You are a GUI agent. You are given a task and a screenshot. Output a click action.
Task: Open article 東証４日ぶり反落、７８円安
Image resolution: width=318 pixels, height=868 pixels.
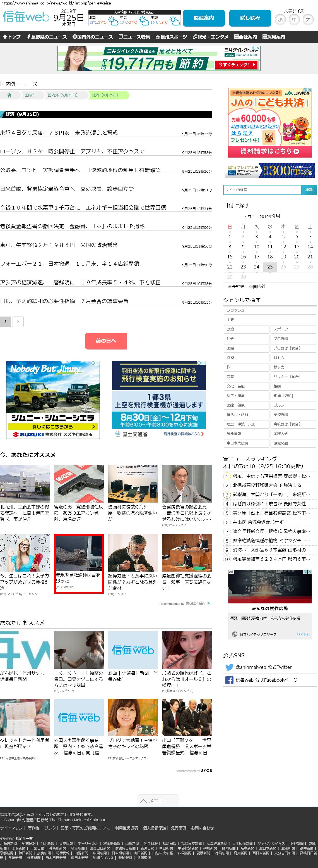pos(59,133)
